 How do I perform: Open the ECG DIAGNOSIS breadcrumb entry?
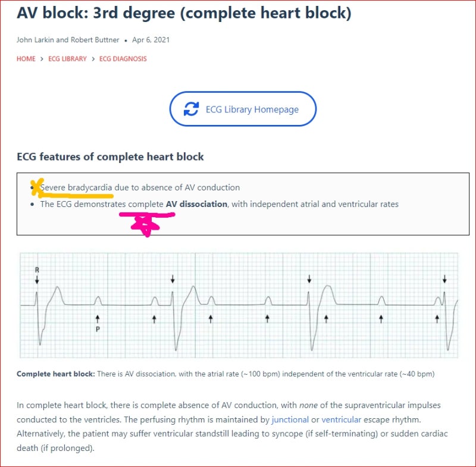pyautogui.click(x=123, y=59)
